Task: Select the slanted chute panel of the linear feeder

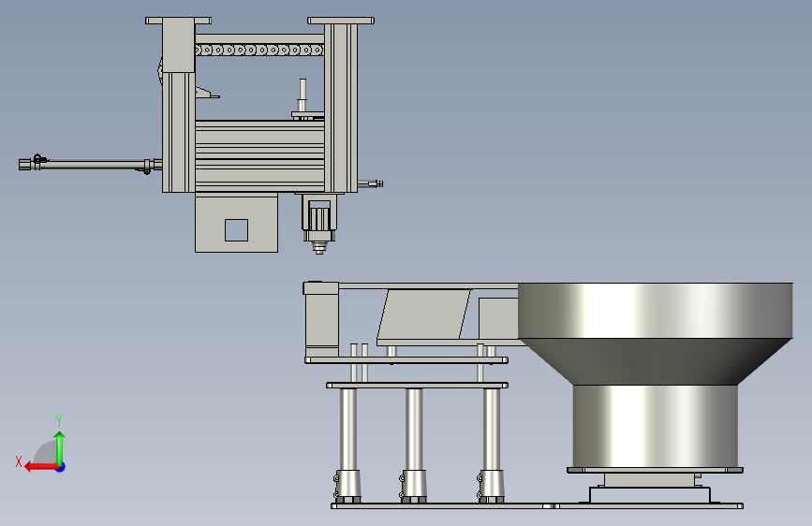Action: (424, 314)
